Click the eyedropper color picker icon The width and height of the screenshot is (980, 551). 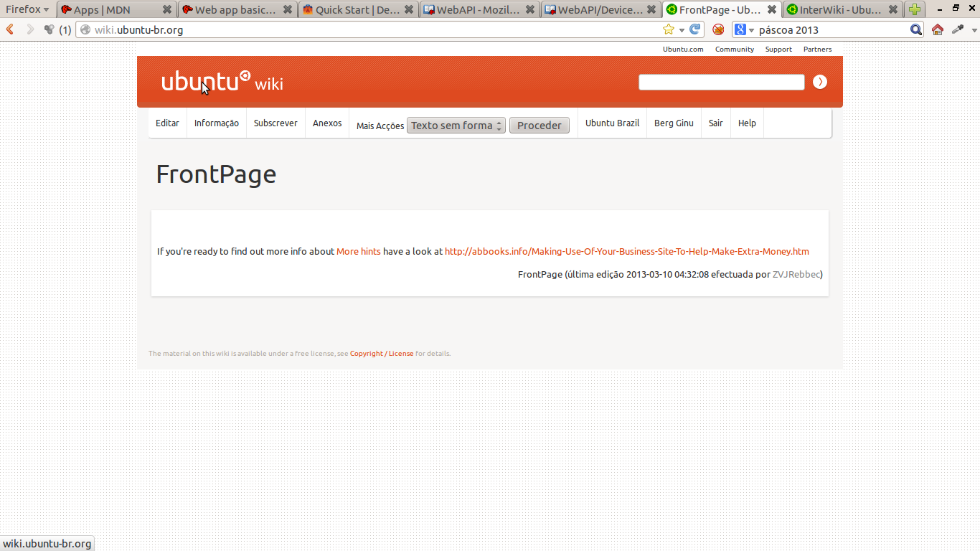(x=957, y=29)
